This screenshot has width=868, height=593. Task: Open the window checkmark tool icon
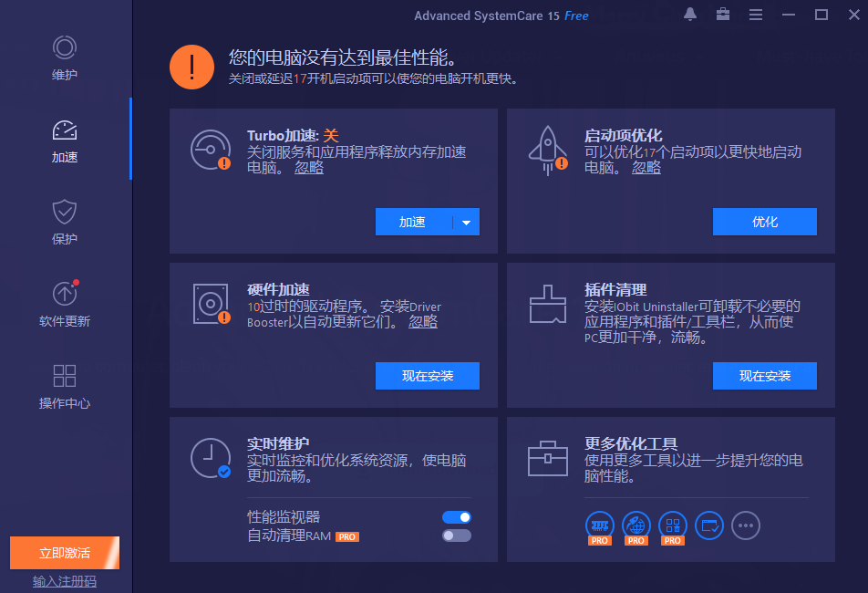point(709,525)
